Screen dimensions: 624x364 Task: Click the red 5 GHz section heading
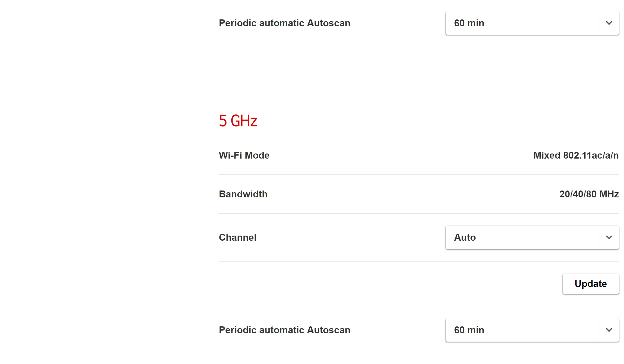tap(238, 121)
